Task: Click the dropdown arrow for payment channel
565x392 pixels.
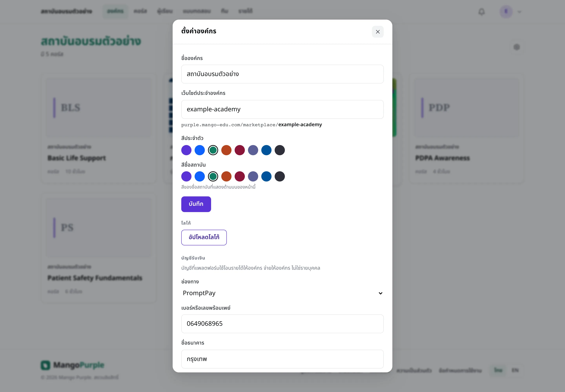Action: [x=380, y=293]
